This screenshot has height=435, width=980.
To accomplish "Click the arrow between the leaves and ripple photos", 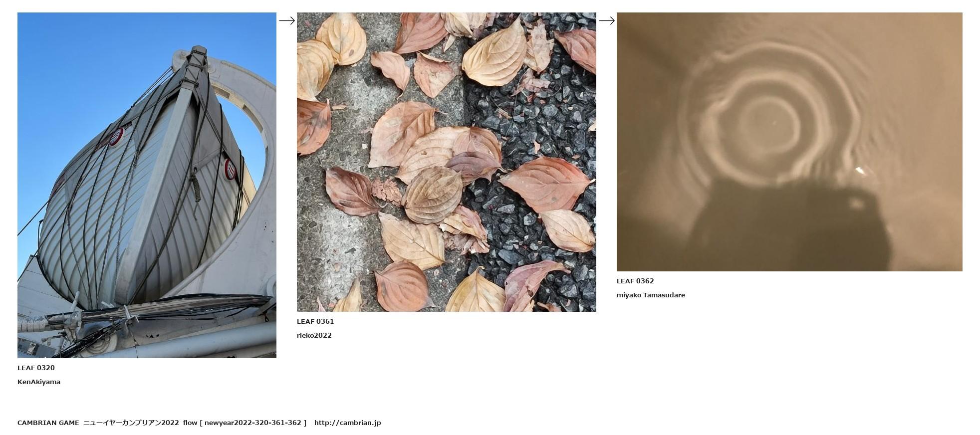I will (x=607, y=20).
